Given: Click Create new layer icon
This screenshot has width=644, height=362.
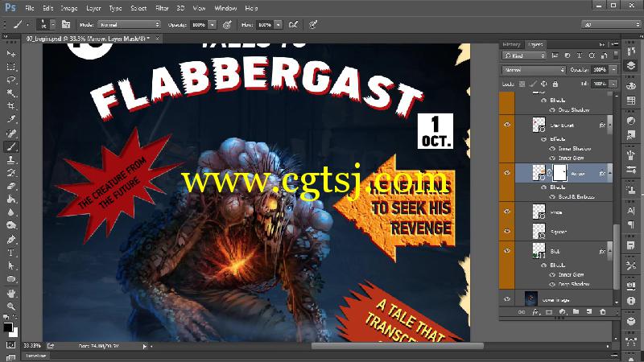Looking at the screenshot, I should (589, 312).
